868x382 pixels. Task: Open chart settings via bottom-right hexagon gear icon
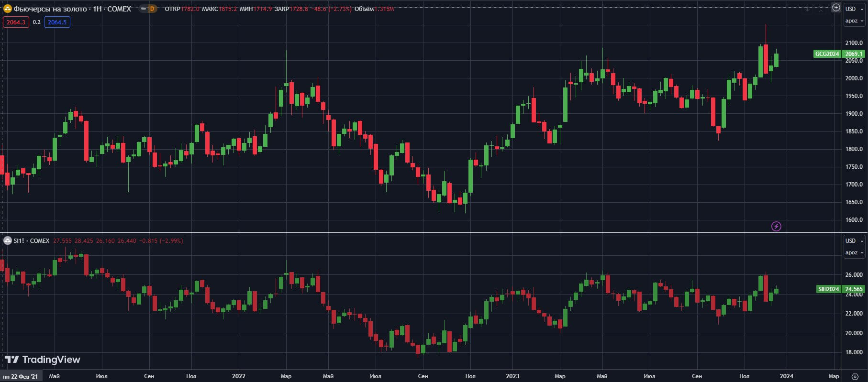855,376
